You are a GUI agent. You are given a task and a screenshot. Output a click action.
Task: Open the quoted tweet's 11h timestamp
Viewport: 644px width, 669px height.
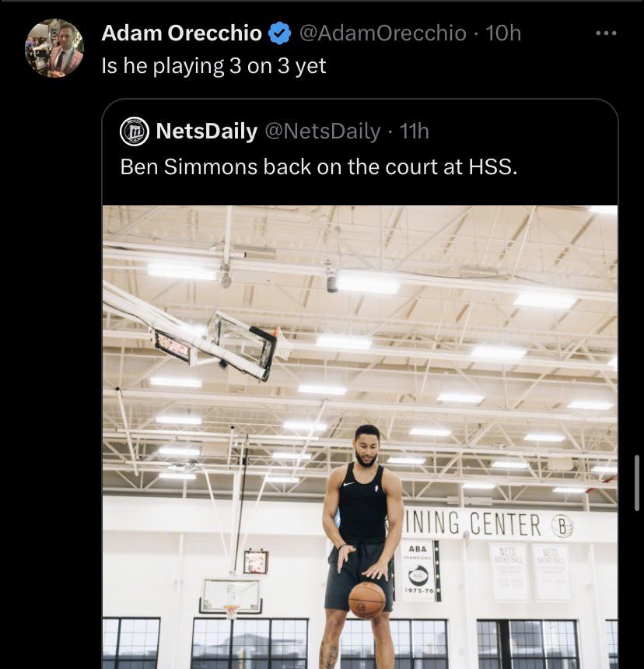[414, 131]
